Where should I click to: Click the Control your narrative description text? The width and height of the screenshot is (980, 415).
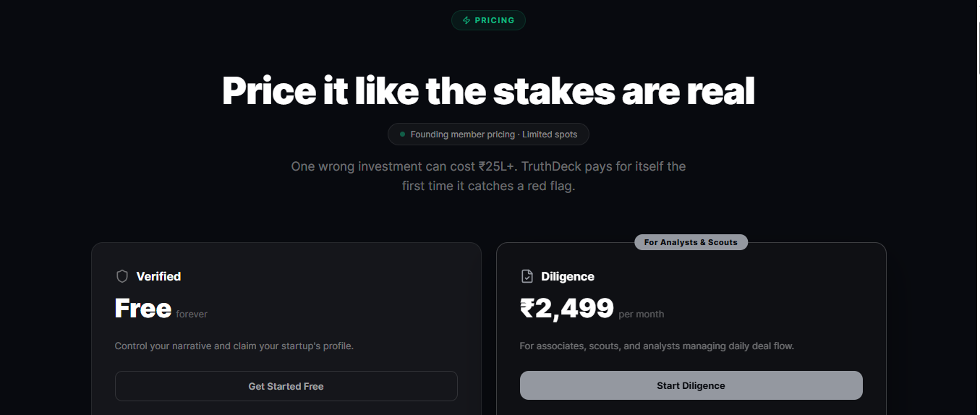coord(234,346)
